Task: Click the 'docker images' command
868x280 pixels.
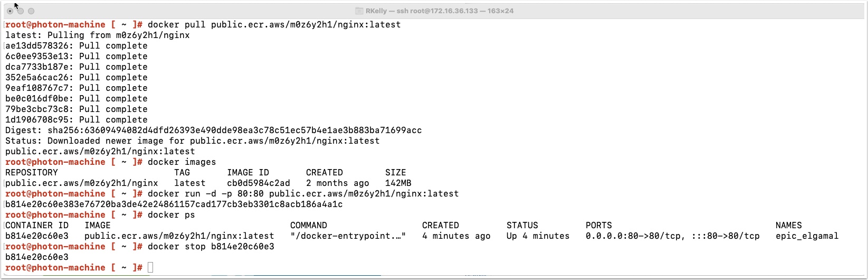Action: [182, 162]
